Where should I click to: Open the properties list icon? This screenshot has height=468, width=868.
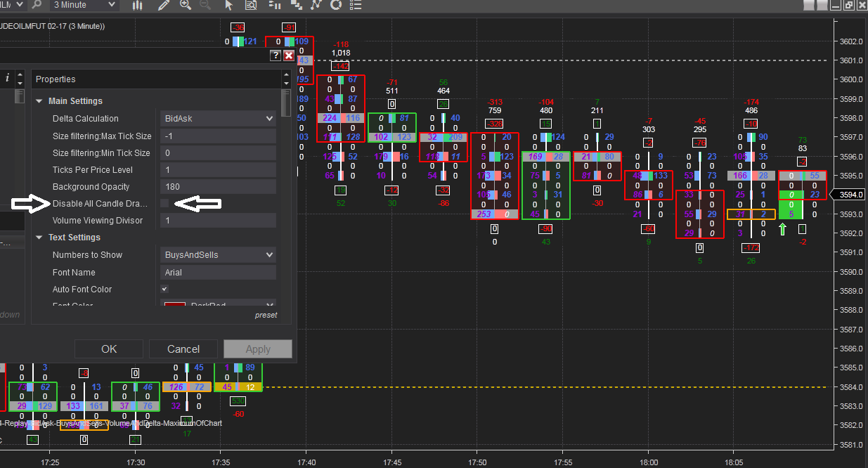357,5
